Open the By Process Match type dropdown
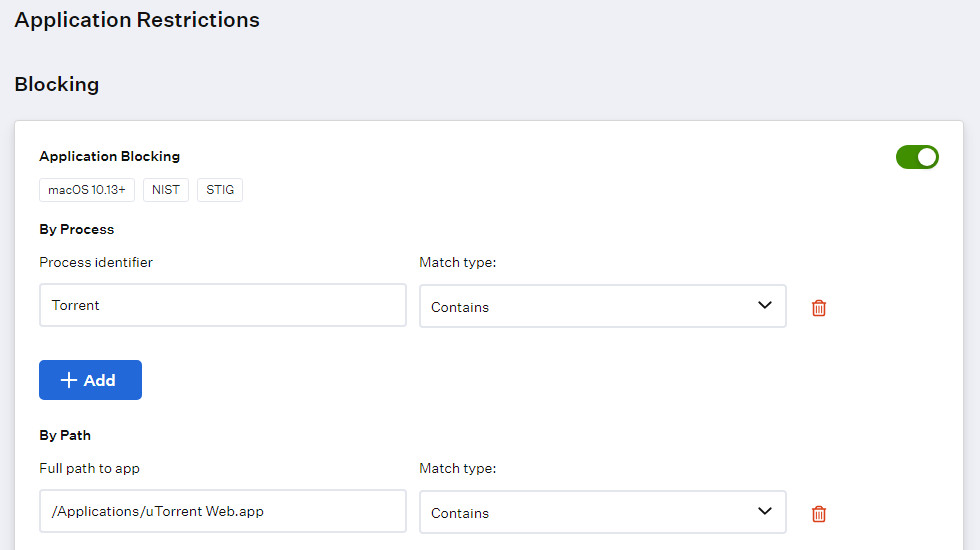Viewport: 980px width, 550px height. (x=602, y=306)
